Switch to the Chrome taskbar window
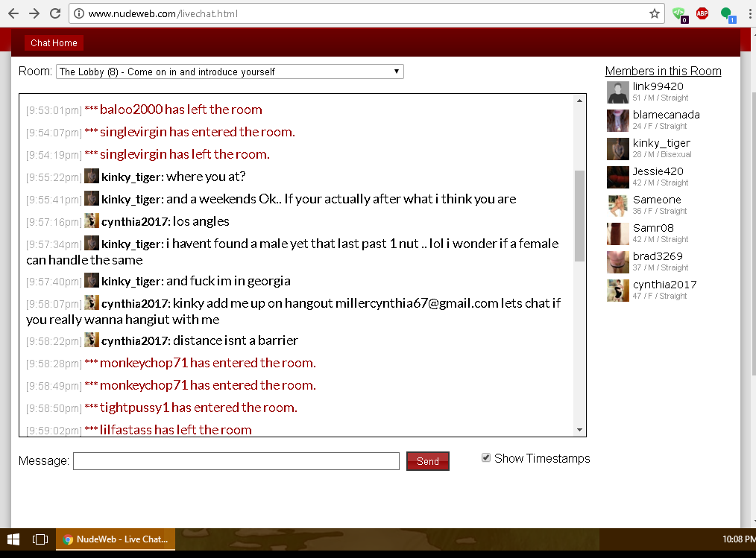 116,539
